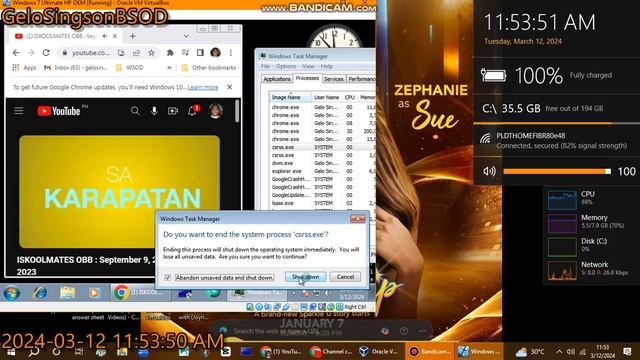Sort processes by CPU column header
Viewport: 640px width, 360px height.
pyautogui.click(x=350, y=97)
